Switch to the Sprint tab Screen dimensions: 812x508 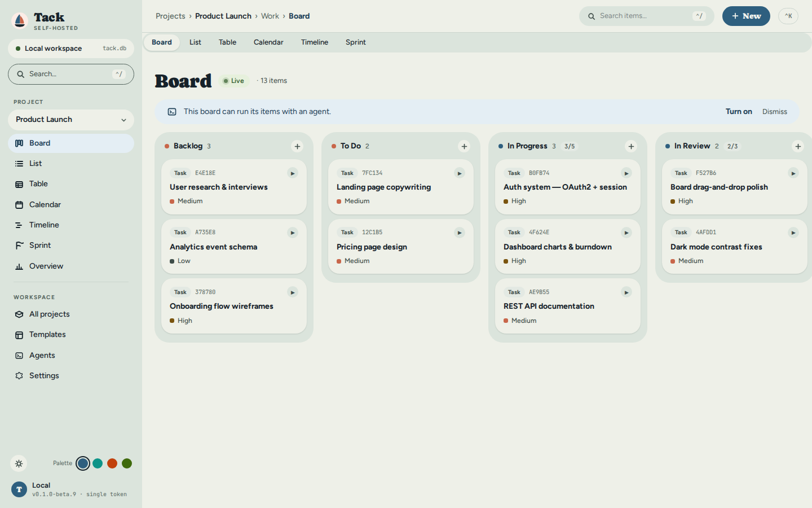[x=356, y=42]
